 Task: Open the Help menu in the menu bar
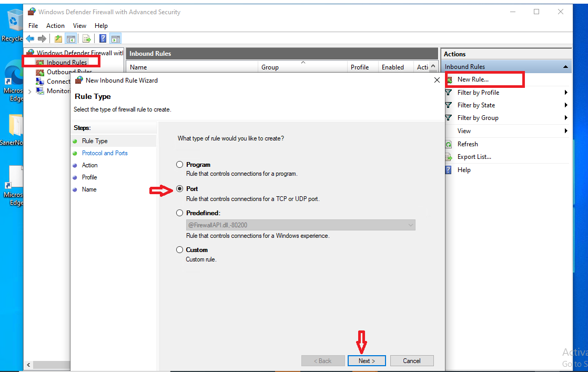click(102, 25)
